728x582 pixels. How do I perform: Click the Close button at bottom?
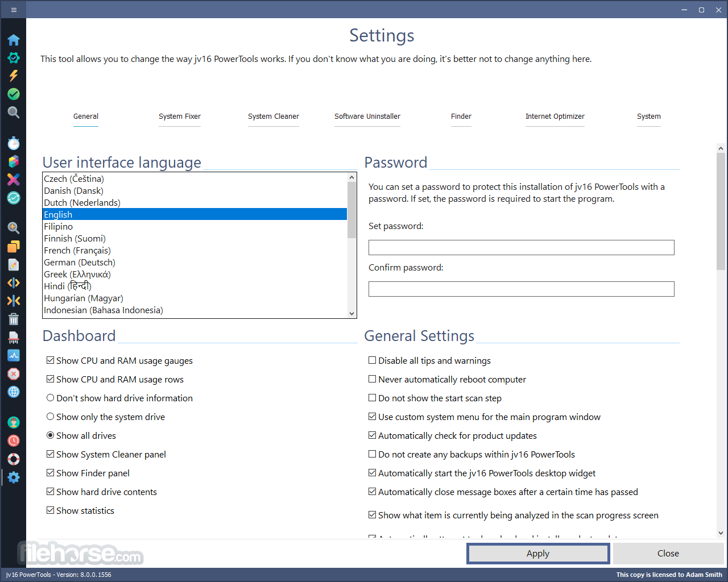[x=668, y=554]
